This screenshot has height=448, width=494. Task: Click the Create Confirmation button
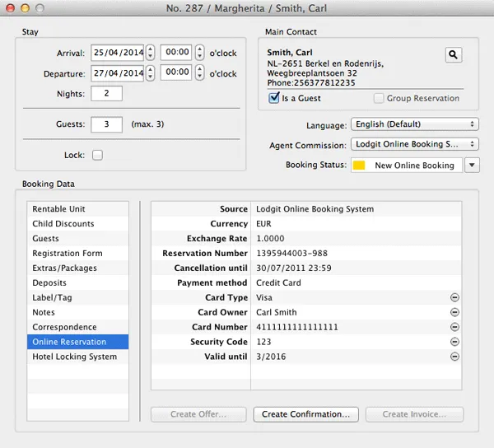click(x=306, y=414)
